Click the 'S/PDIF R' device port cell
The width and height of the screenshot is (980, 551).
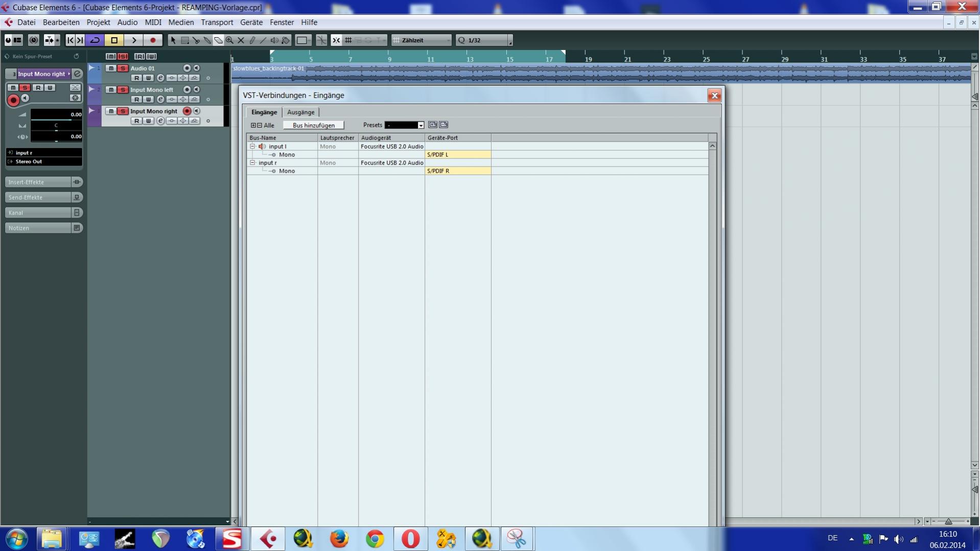point(458,171)
